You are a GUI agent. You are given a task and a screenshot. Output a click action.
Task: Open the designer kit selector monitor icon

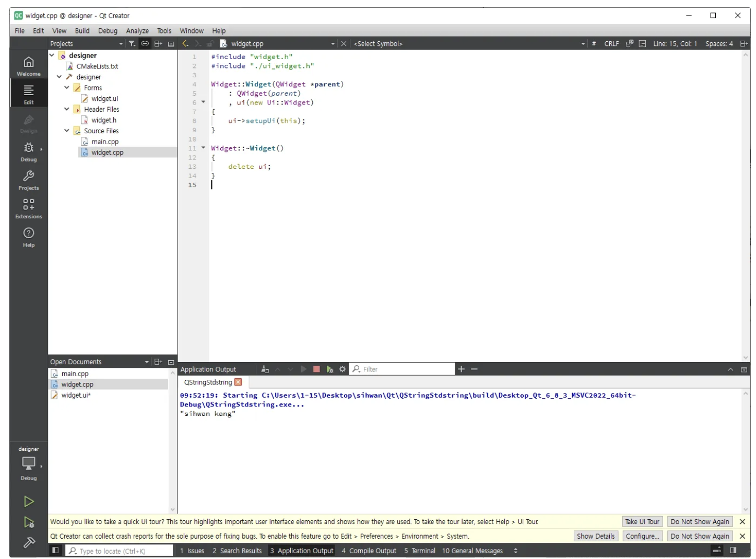click(x=29, y=464)
